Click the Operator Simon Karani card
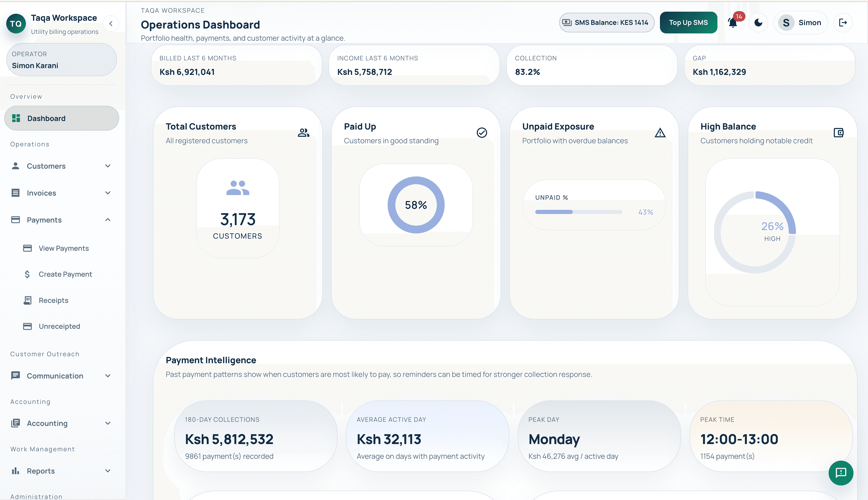This screenshot has width=868, height=500. click(61, 59)
